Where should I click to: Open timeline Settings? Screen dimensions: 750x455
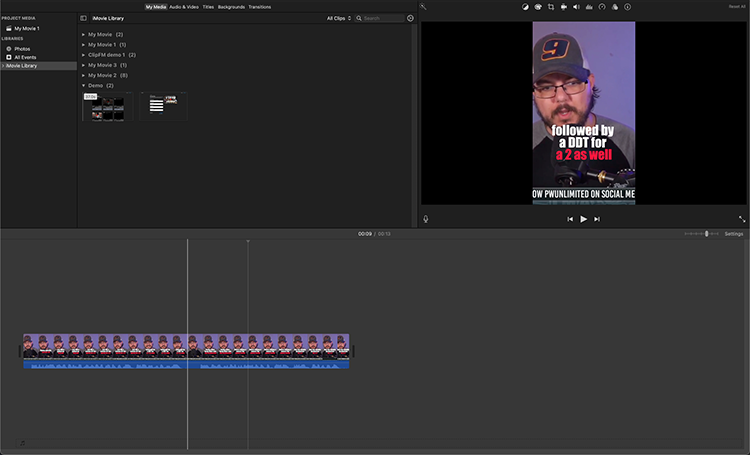coord(734,234)
